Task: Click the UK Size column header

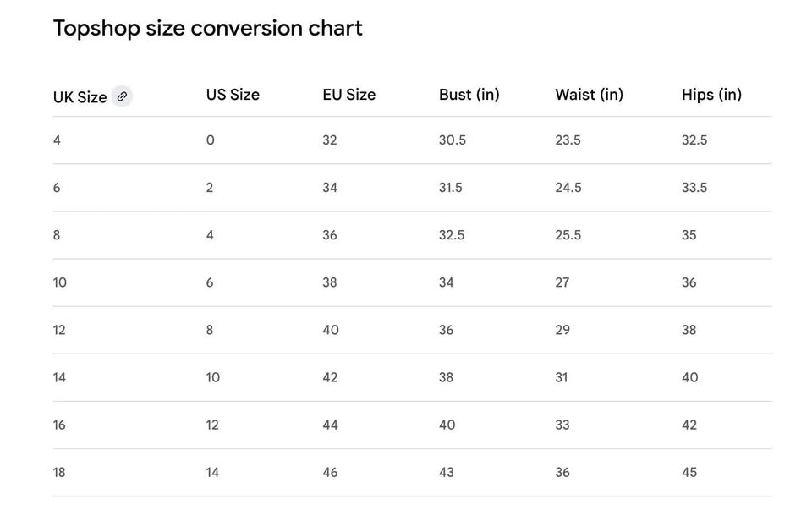Action: (x=80, y=97)
